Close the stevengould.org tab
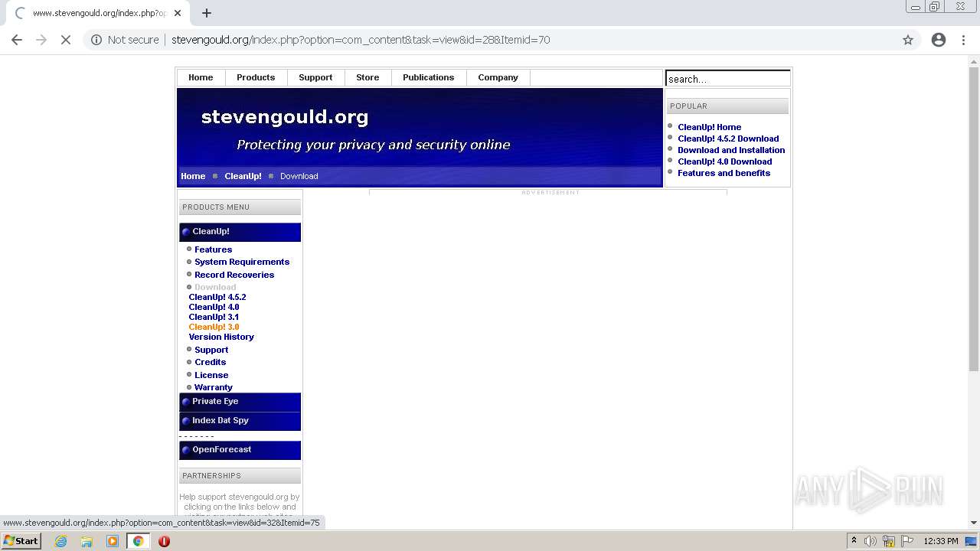This screenshot has width=980, height=551. pos(178,13)
